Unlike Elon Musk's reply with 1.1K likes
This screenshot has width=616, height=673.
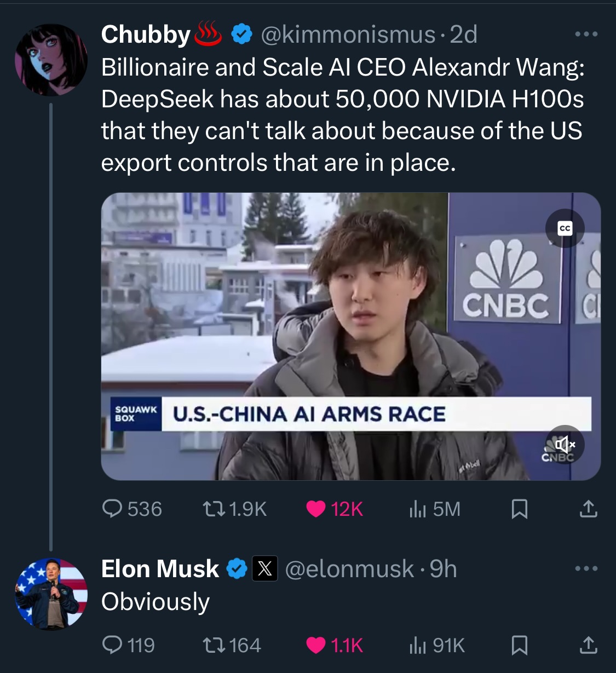point(316,645)
